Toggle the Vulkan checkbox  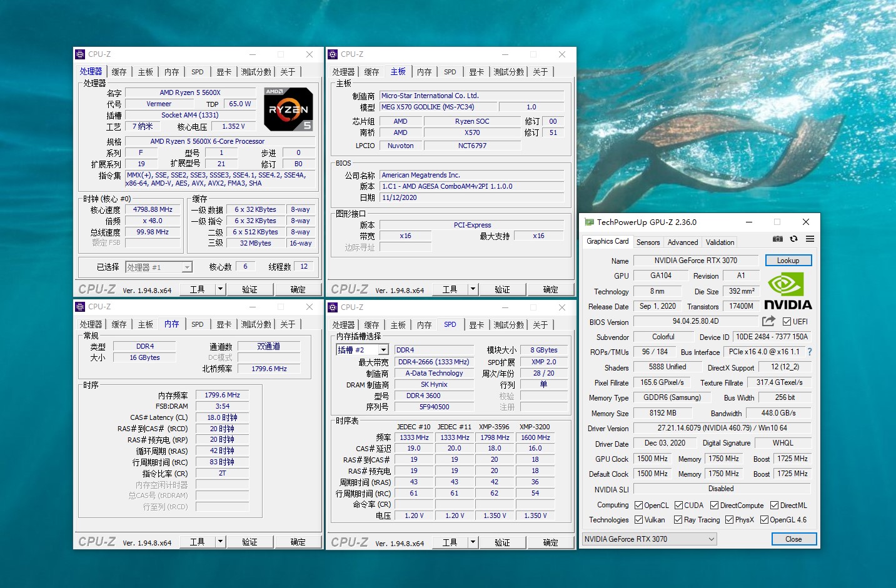[x=638, y=520]
